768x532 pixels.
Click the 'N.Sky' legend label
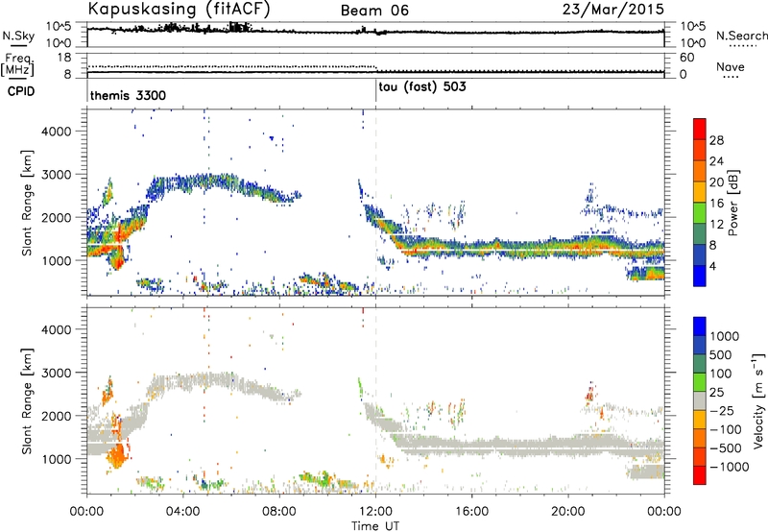coord(18,36)
